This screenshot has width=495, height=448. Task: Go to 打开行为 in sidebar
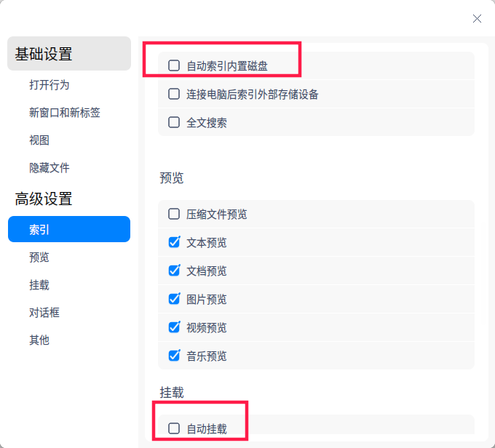49,85
